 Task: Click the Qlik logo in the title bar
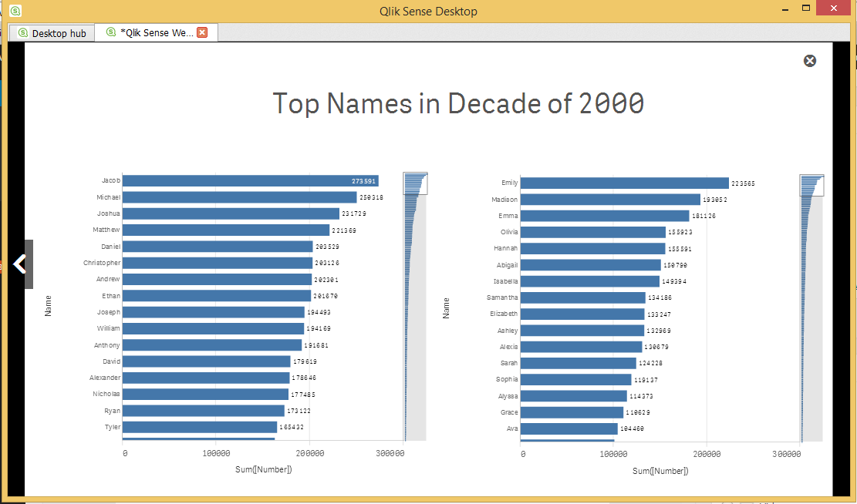click(x=16, y=11)
